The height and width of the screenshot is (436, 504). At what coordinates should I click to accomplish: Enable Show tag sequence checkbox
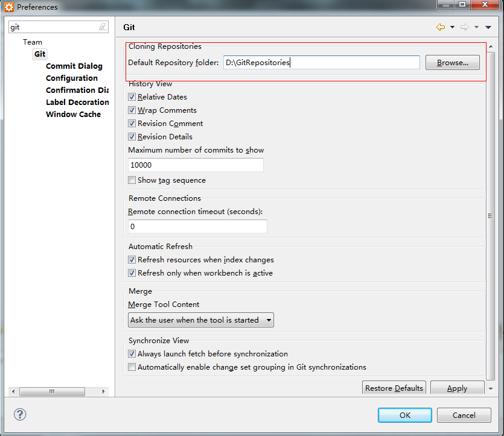[x=132, y=180]
